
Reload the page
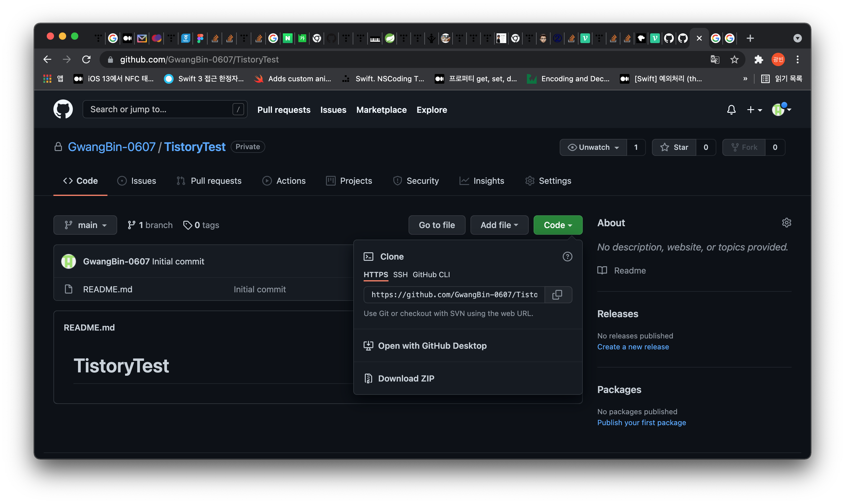tap(86, 60)
